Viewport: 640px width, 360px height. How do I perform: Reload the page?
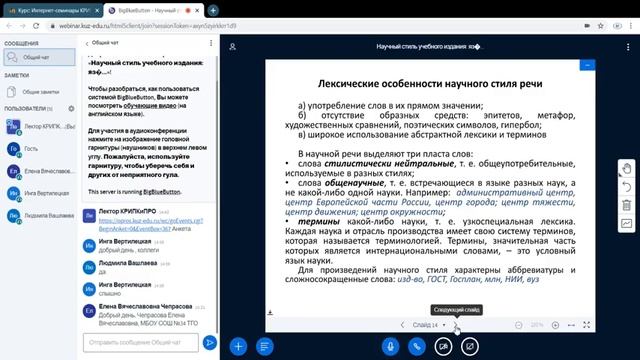point(36,26)
